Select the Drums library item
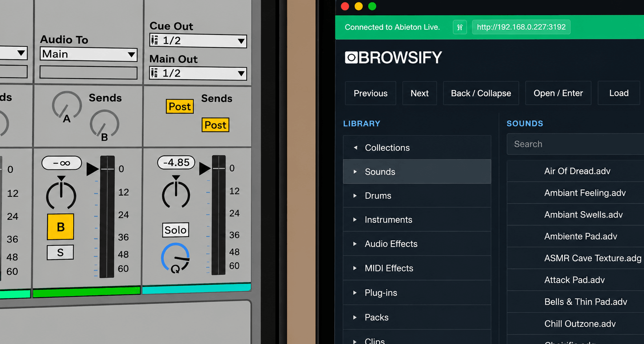This screenshot has width=644, height=344. click(417, 196)
